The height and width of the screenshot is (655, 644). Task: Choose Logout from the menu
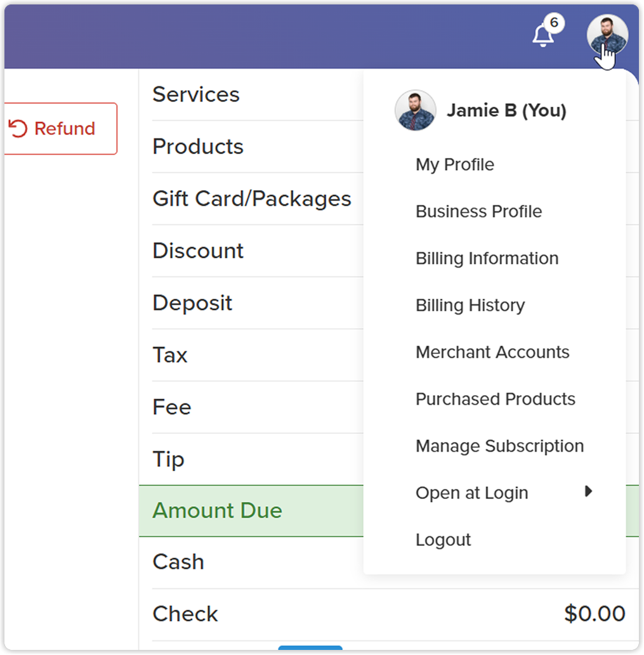click(443, 540)
